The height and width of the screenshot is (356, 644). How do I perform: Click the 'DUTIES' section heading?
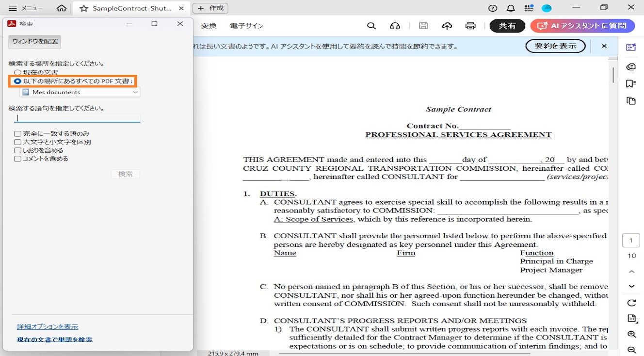click(277, 194)
